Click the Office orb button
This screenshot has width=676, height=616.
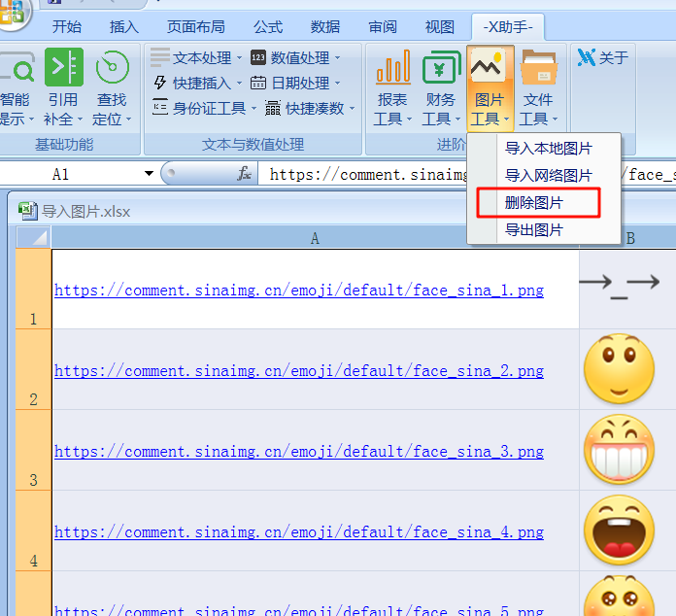(13, 13)
